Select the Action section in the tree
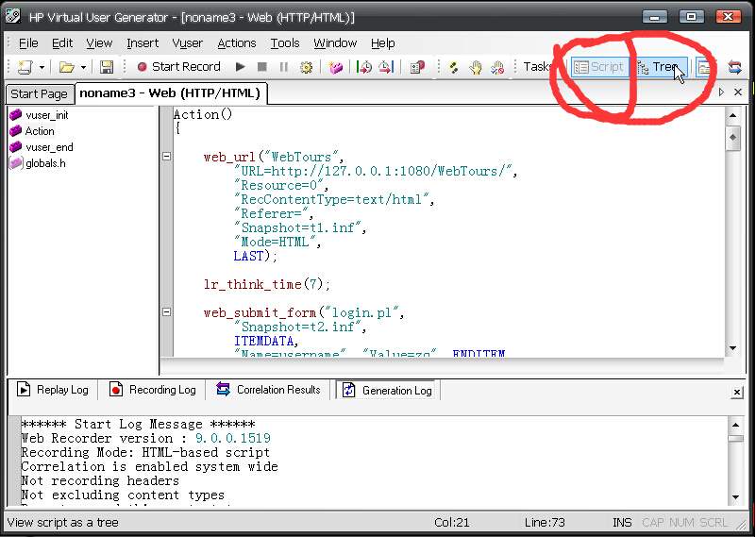The height and width of the screenshot is (537, 756). 40,130
